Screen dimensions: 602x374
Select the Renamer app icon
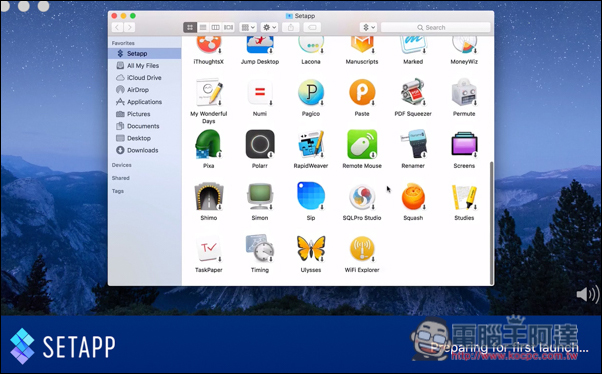point(413,144)
